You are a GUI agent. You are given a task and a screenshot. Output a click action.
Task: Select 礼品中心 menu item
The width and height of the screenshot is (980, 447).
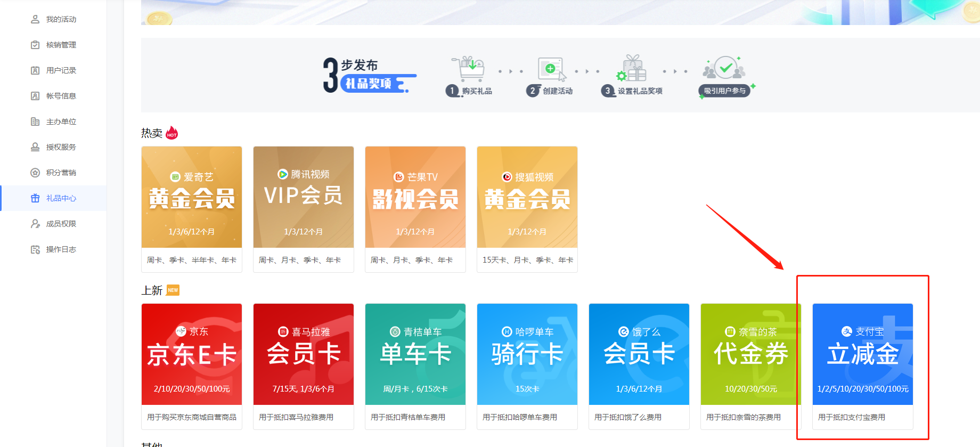54,198
